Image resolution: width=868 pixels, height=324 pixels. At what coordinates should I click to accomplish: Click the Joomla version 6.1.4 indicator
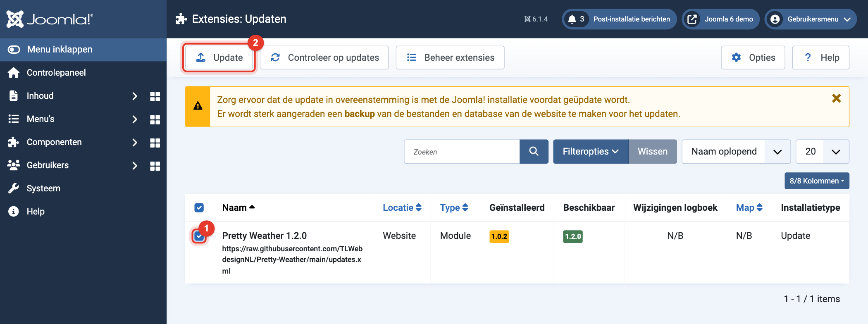point(536,19)
